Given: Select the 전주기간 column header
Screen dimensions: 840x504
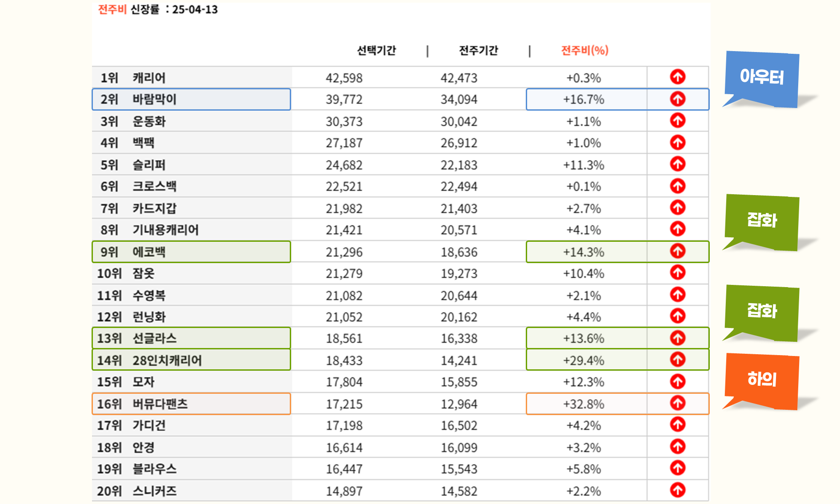Looking at the screenshot, I should (478, 51).
